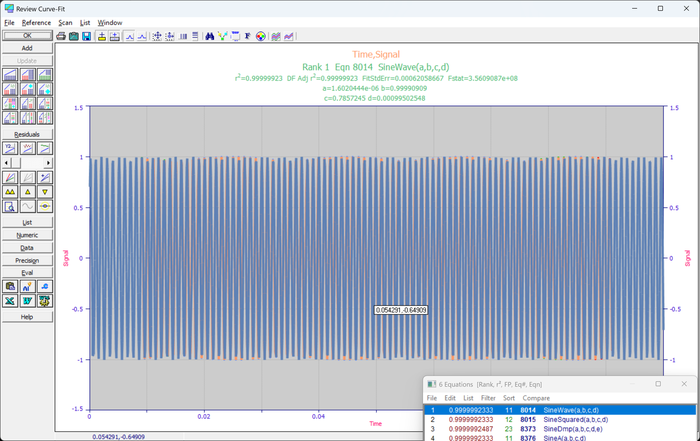700x441 pixels.
Task: Click the Numeric button
Action: click(27, 235)
